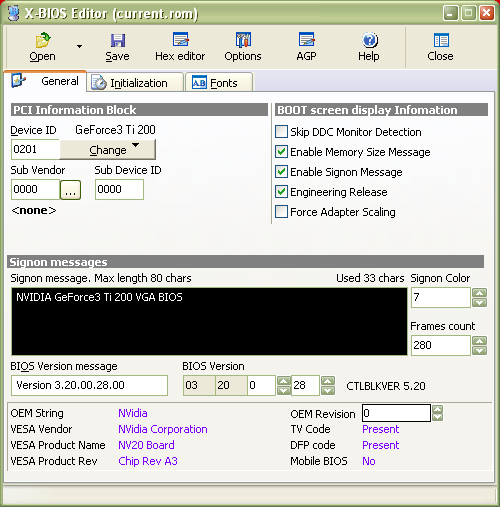This screenshot has height=507, width=500.
Task: Click the GeForce3 Ti 200 device name
Action: pos(115,130)
